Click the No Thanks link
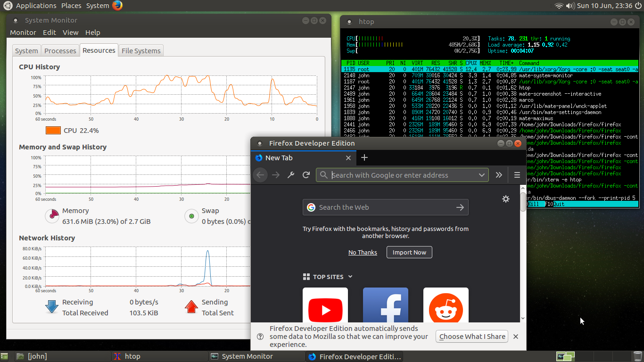Image resolution: width=644 pixels, height=362 pixels. [x=363, y=252]
